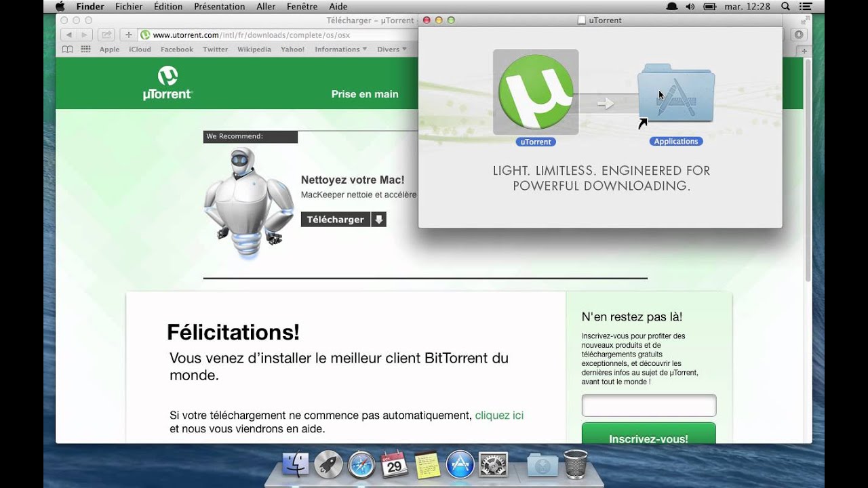Click the battery status icon
This screenshot has width=868, height=488.
click(710, 7)
